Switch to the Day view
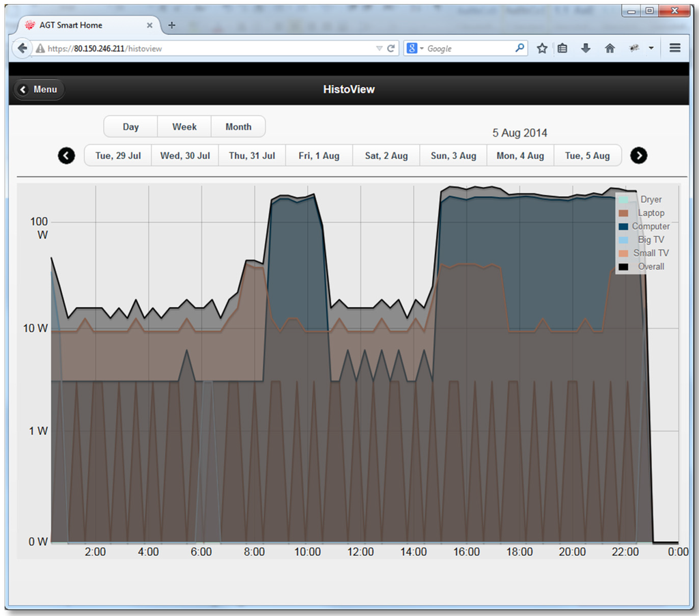The image size is (699, 616). pyautogui.click(x=130, y=126)
